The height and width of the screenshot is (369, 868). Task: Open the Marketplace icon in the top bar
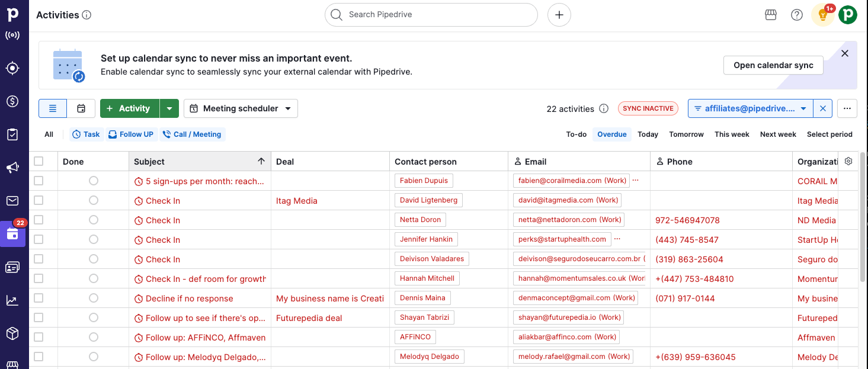[x=770, y=15]
